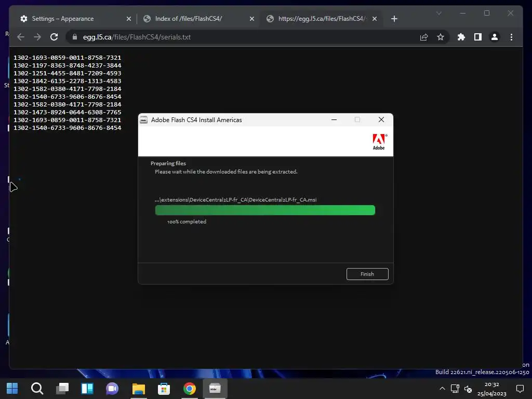This screenshot has height=399, width=532.
Task: Open the clock showing 20:32 25/04/2023
Action: point(491,389)
